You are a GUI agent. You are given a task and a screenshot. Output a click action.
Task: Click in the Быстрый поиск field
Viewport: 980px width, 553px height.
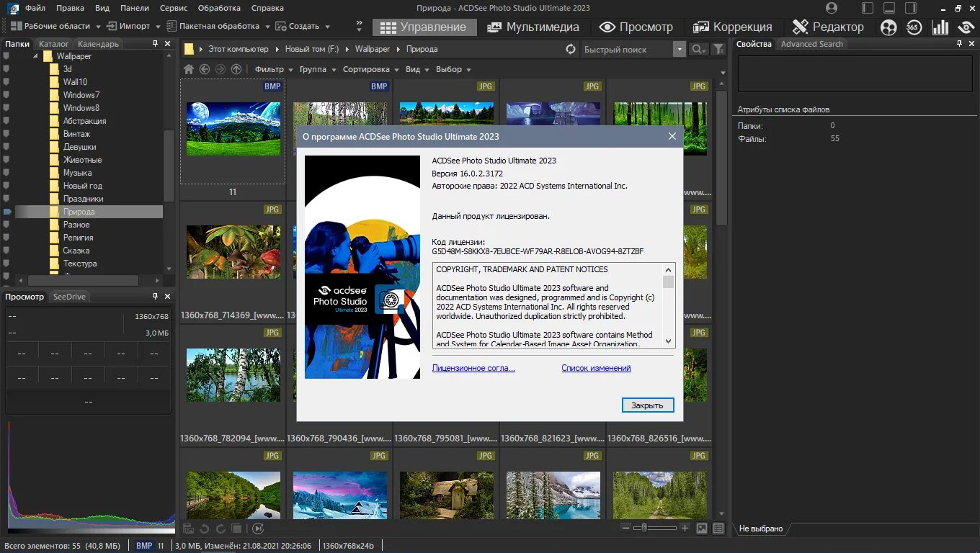coord(626,49)
